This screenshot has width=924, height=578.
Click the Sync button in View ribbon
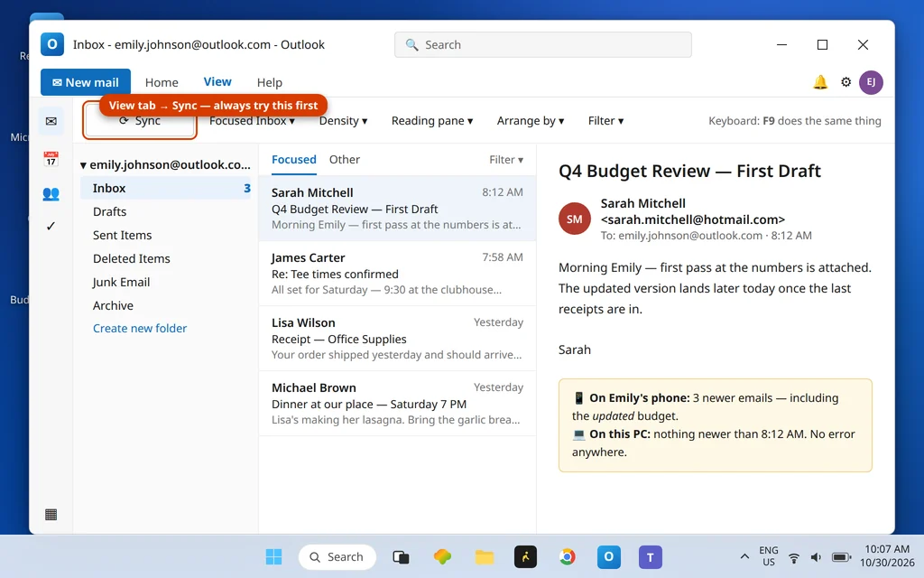coord(140,120)
